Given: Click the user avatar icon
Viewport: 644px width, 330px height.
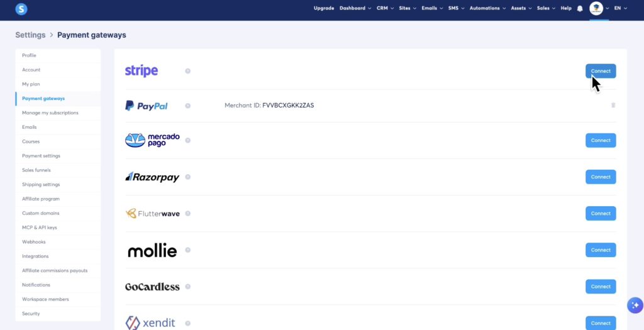Looking at the screenshot, I should (596, 8).
